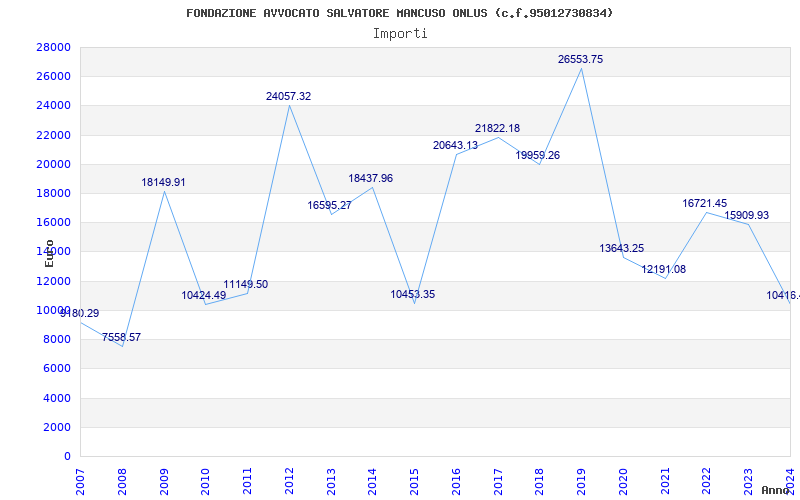Select the 10424.49 data label
The height and width of the screenshot is (500, 800).
click(x=204, y=295)
